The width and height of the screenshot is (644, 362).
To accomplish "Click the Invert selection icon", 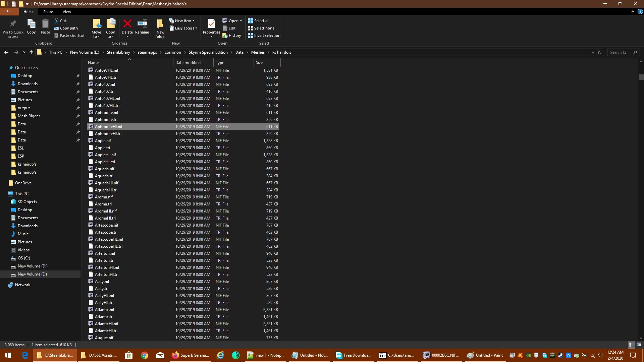I will pyautogui.click(x=251, y=36).
